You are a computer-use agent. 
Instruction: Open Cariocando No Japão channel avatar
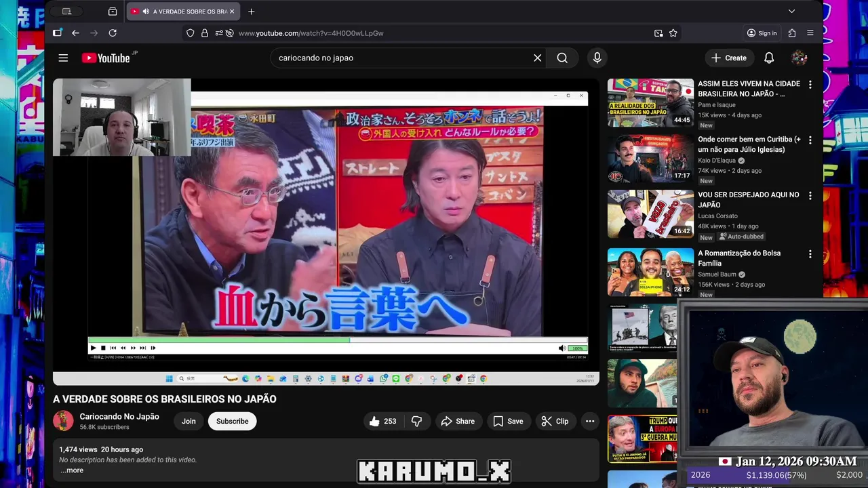63,421
